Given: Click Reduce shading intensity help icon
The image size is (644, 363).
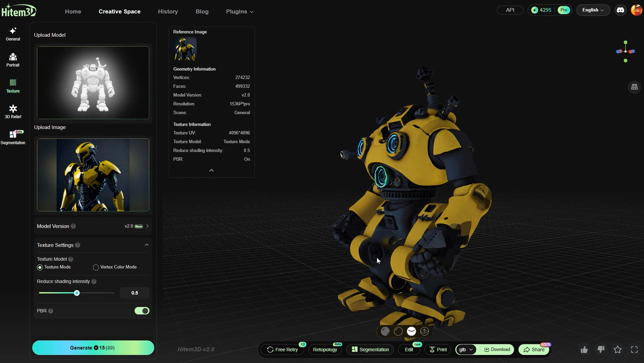Looking at the screenshot, I should (x=94, y=282).
